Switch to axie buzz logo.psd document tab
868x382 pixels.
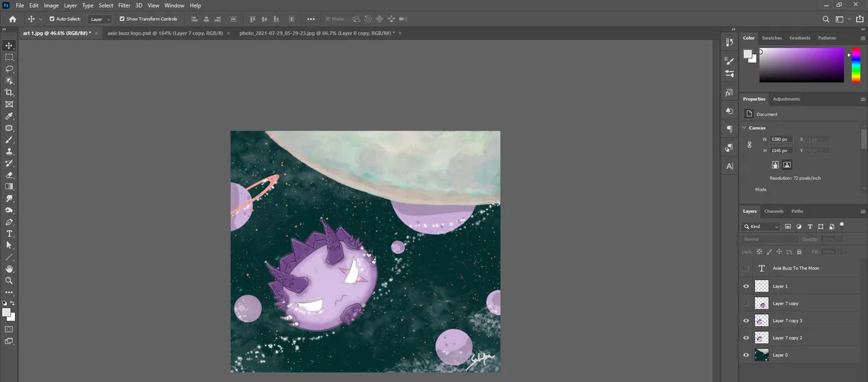165,33
